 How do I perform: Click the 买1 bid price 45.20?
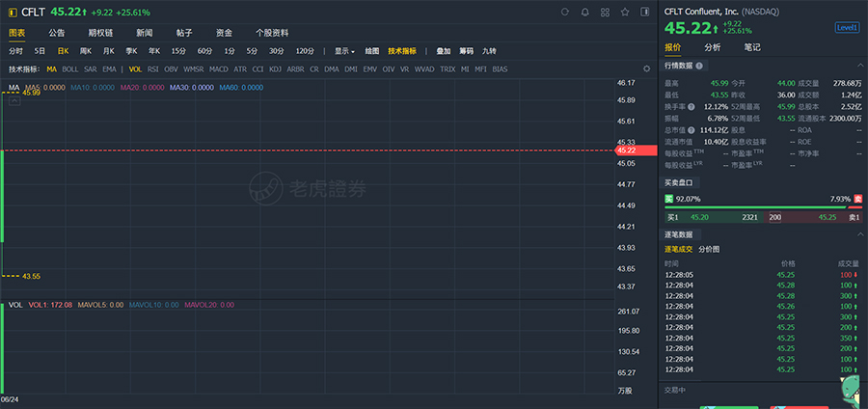699,217
